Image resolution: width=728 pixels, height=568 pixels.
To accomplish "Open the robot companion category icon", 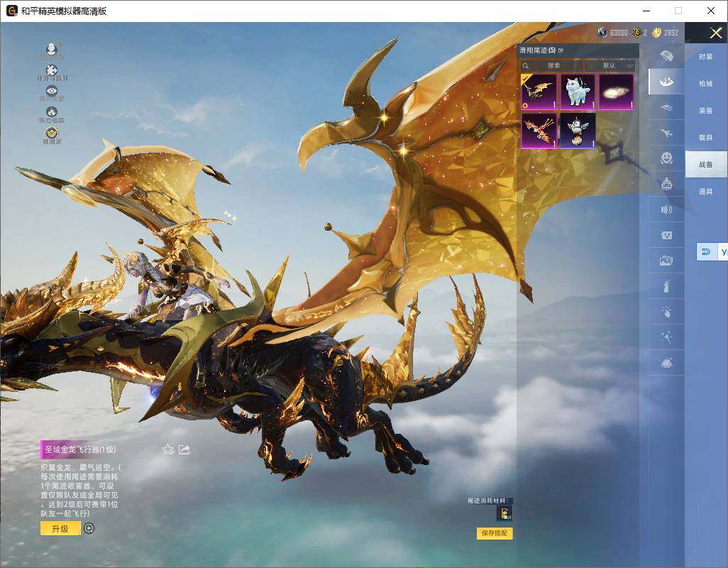I will tap(666, 185).
